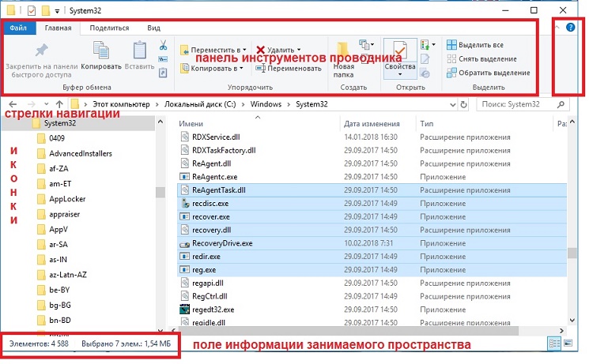This screenshot has width=589, height=364.
Task: Click the Properties icon in the quick access toolbar
Action: pos(32,10)
